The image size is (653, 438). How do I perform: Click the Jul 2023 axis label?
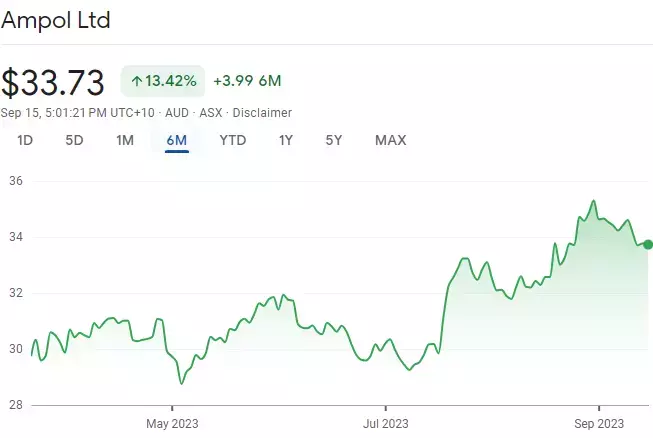click(386, 424)
